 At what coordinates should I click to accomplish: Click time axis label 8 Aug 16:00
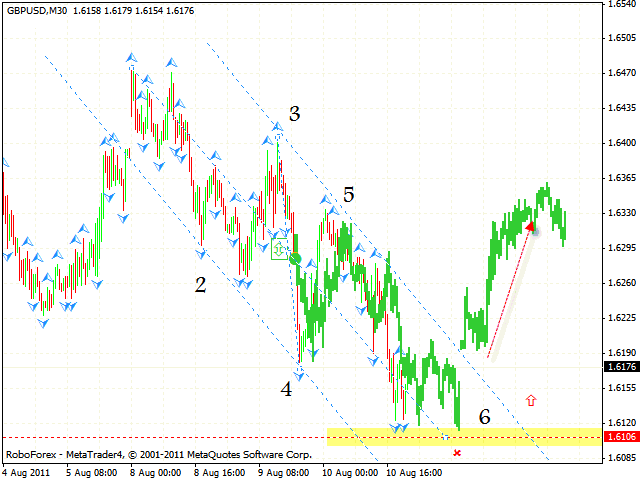[220, 473]
